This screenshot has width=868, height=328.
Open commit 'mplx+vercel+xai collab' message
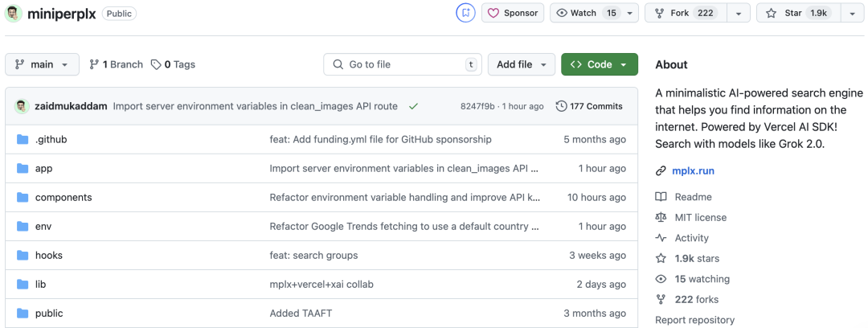pyautogui.click(x=321, y=285)
